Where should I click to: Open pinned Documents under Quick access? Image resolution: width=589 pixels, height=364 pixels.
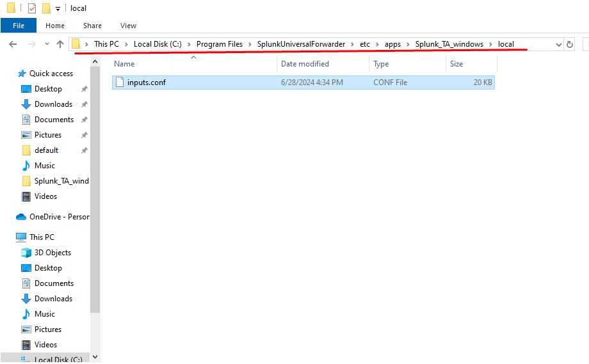(54, 120)
